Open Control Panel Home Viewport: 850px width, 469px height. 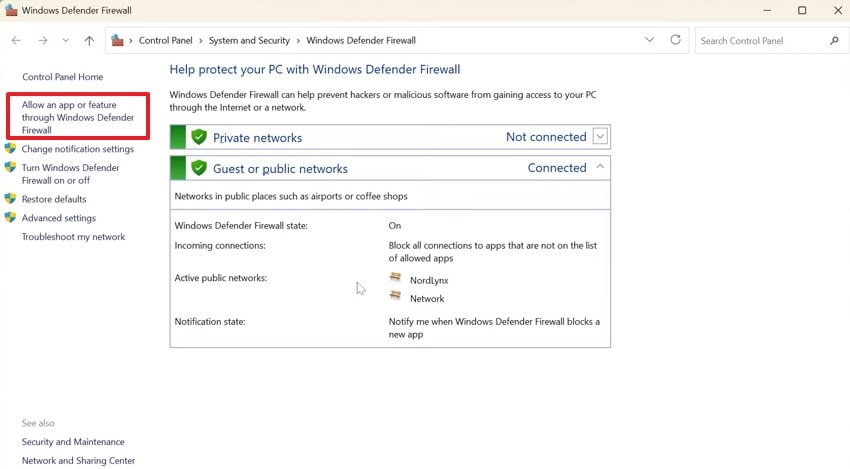coord(62,77)
